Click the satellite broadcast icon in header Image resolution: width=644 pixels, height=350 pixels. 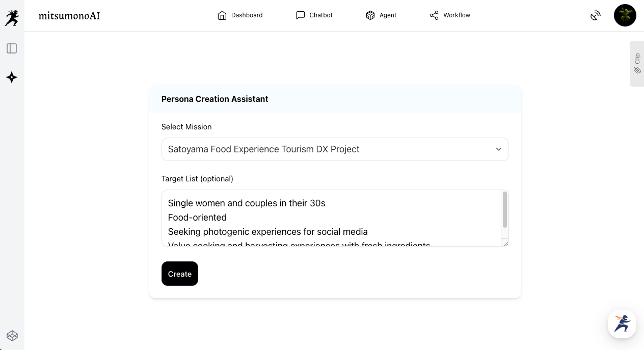point(595,16)
